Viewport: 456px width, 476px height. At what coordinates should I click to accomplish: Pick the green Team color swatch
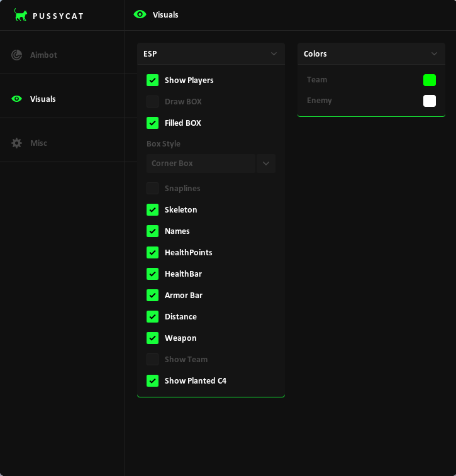coord(430,80)
